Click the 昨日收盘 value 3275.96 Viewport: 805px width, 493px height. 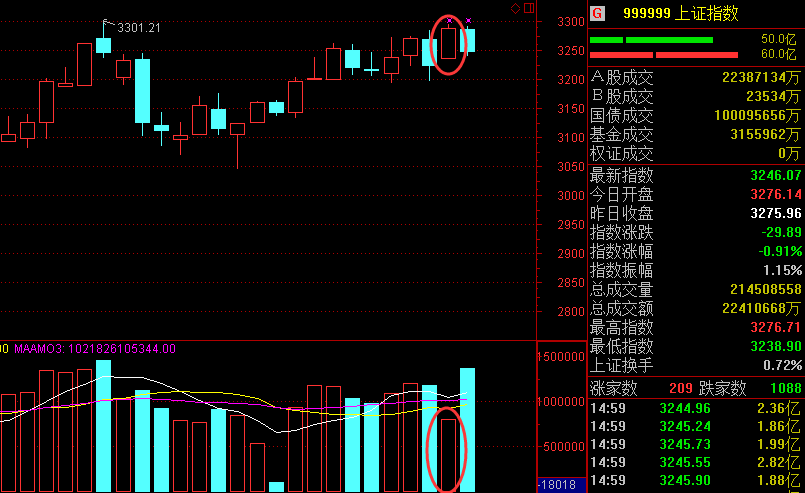[776, 214]
